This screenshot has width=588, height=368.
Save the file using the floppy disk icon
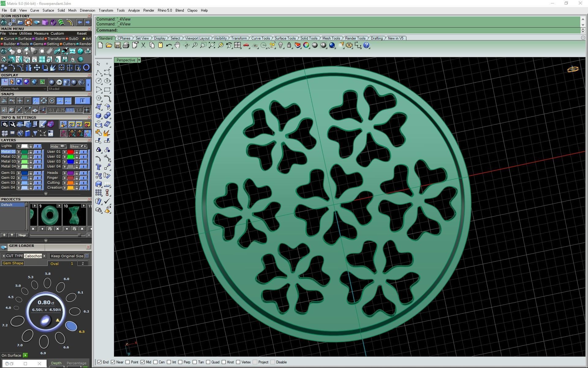coord(117,45)
